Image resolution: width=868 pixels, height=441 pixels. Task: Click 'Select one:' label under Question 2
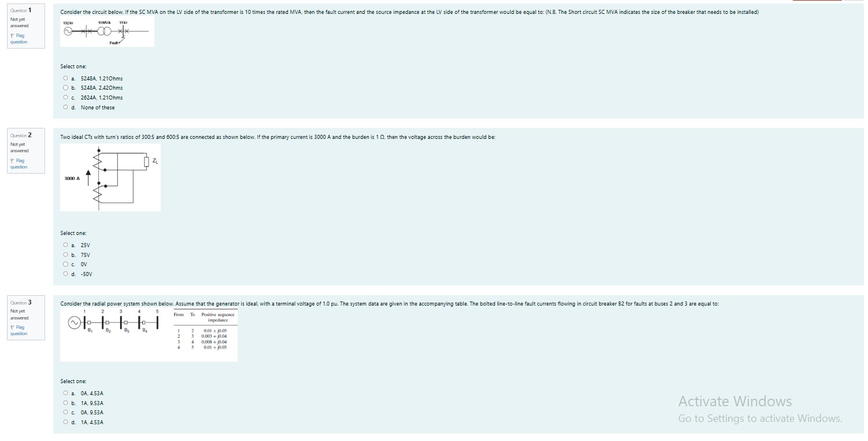point(73,233)
